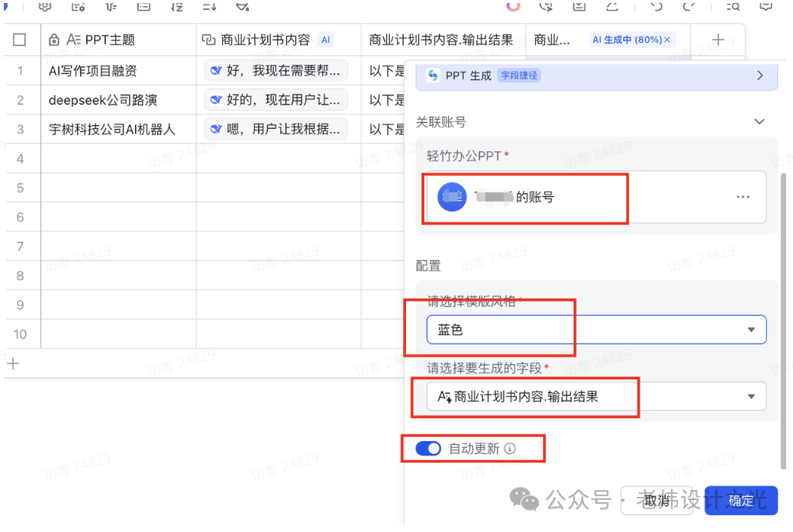Toggle the 自动更新 switch
The image size is (793, 532).
(x=428, y=449)
